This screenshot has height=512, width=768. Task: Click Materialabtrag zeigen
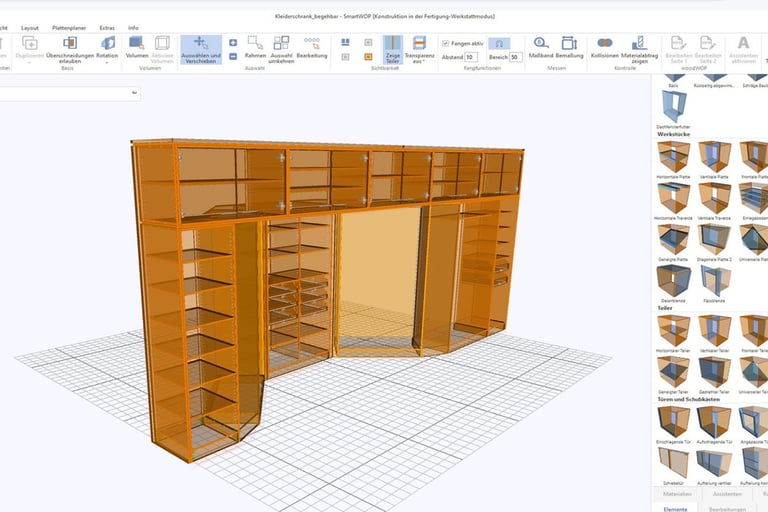[x=639, y=49]
